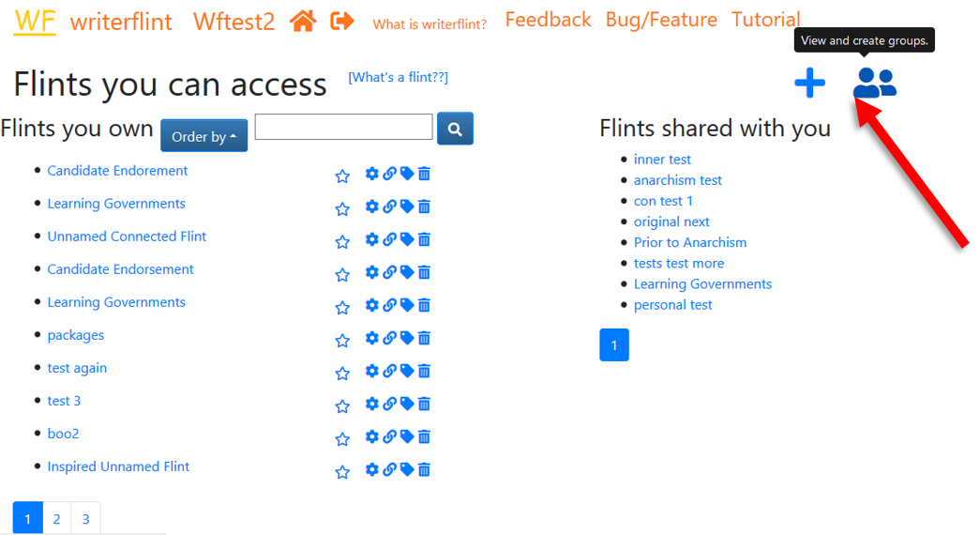The width and height of the screenshot is (980, 535).
Task: Click the What's a flint?? link
Action: point(398,77)
